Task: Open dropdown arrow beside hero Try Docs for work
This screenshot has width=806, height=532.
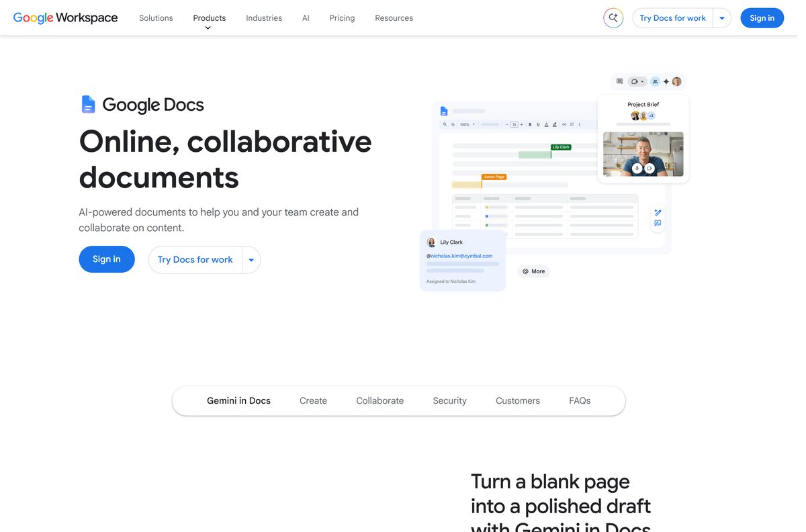Action: [251, 260]
